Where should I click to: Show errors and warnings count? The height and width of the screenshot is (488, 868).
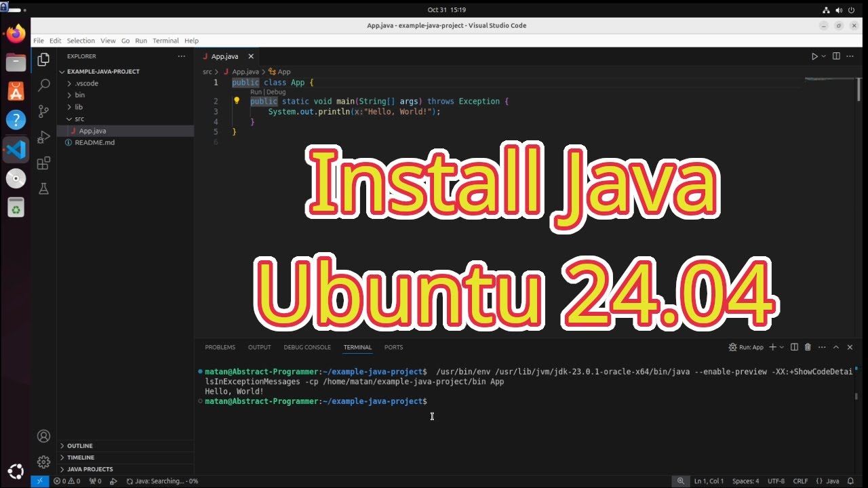point(66,481)
